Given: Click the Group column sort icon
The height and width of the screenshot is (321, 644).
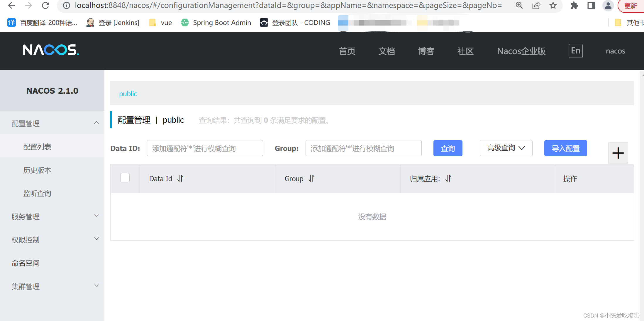Looking at the screenshot, I should pyautogui.click(x=311, y=178).
